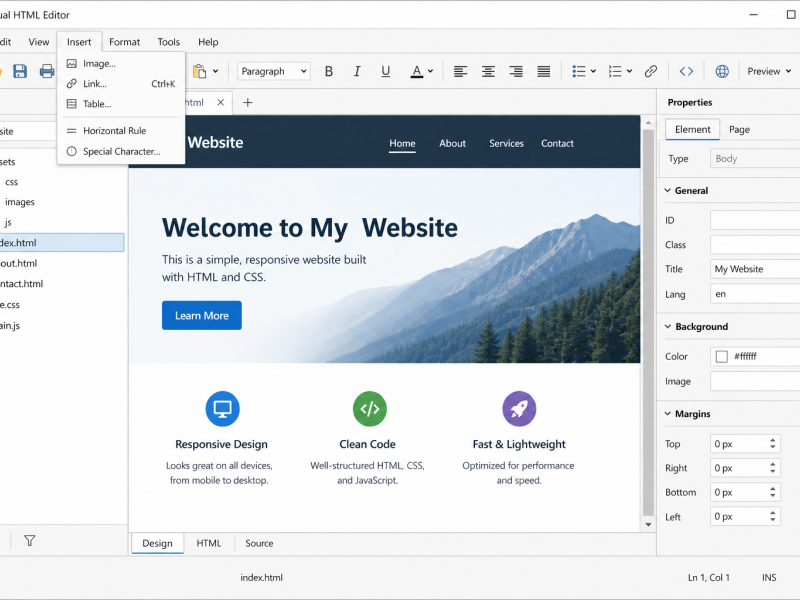Image resolution: width=800 pixels, height=600 pixels.
Task: Click the Learn More button
Action: pos(202,315)
